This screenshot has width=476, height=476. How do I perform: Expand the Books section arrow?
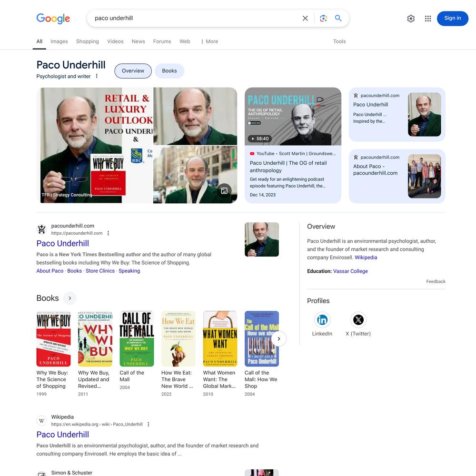click(x=70, y=298)
